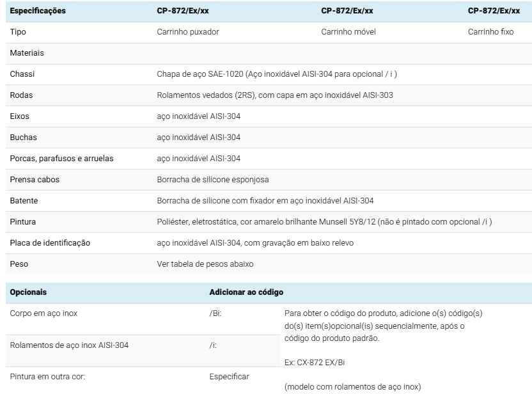Select the 'Carrinho fixo' type cell
The height and width of the screenshot is (394, 532).
(x=490, y=32)
